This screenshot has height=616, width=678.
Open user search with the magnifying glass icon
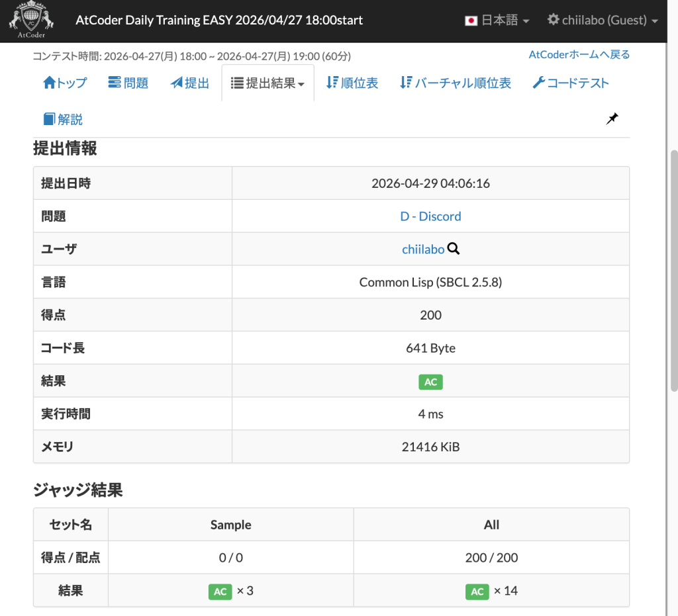453,249
